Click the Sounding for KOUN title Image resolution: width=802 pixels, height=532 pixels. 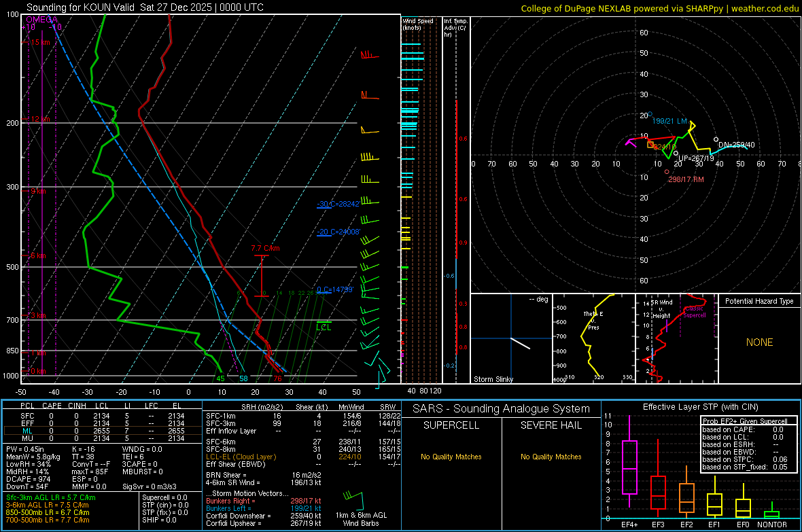click(145, 7)
